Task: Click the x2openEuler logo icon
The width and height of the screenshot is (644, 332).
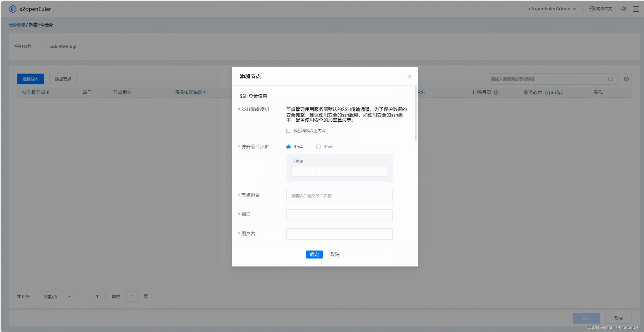Action: [x=12, y=9]
